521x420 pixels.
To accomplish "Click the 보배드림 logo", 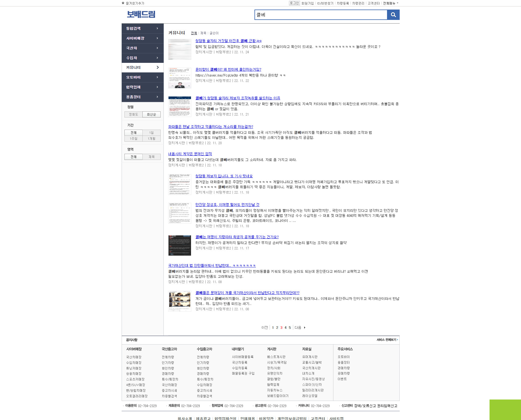I will point(141,14).
